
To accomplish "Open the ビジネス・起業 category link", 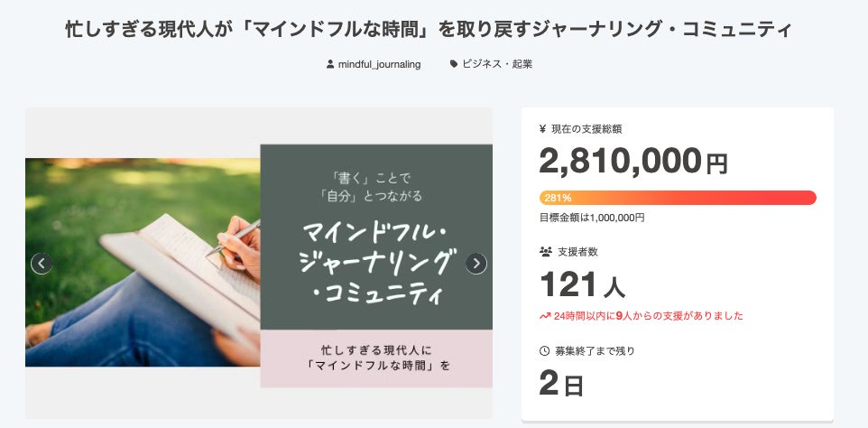I will (x=496, y=64).
